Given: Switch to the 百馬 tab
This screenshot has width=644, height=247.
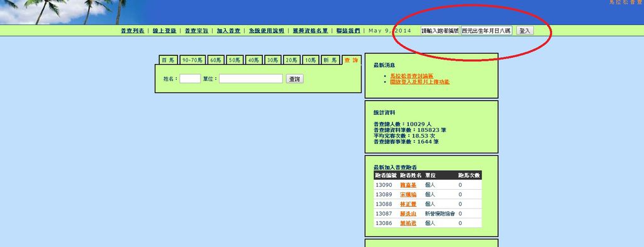Looking at the screenshot, I should [168, 60].
